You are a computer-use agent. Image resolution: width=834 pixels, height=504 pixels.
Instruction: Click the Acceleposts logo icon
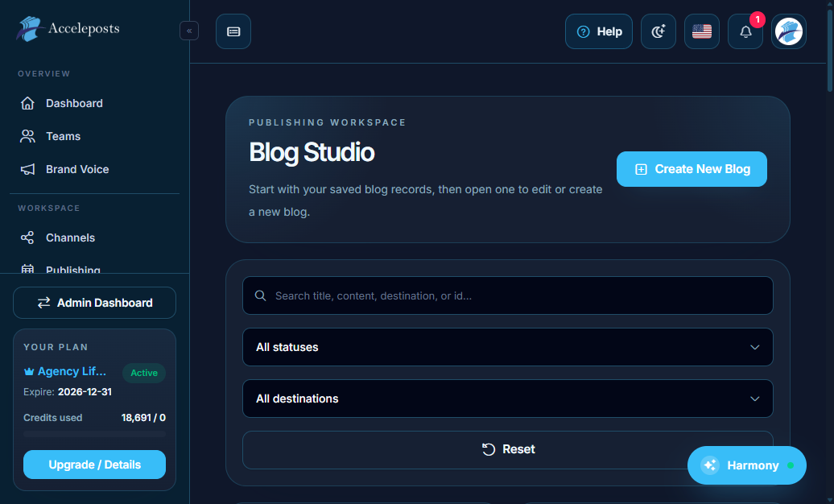[x=29, y=29]
